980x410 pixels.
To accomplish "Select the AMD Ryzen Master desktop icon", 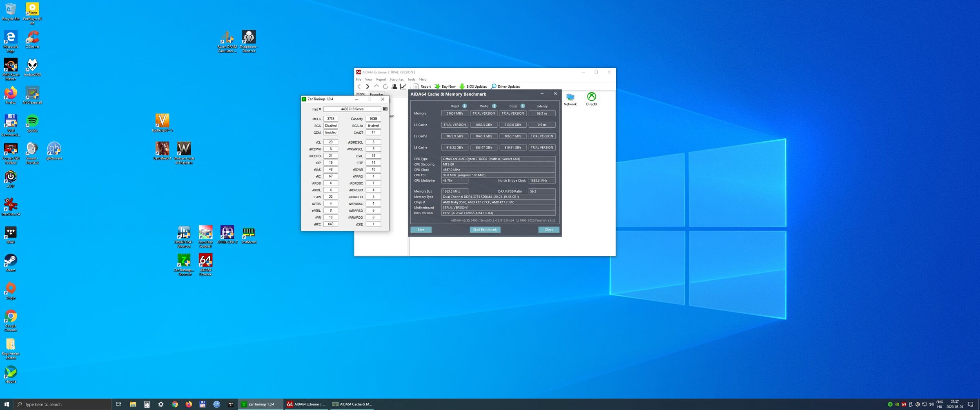I will point(11,69).
